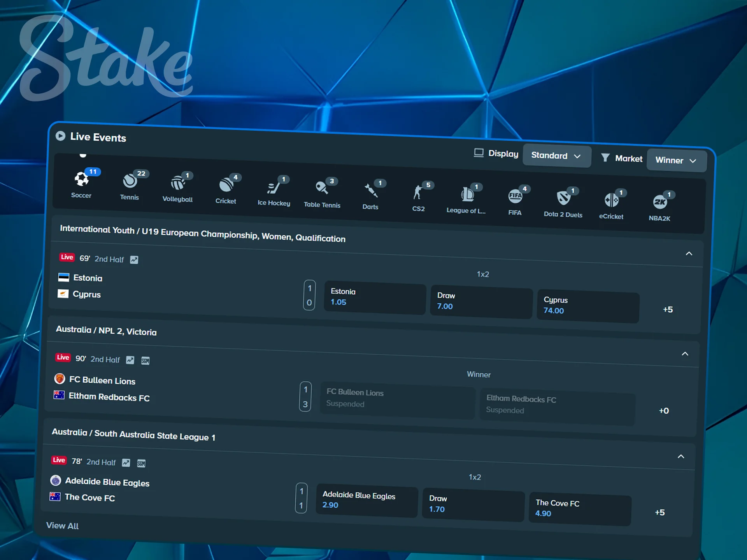Image resolution: width=747 pixels, height=560 pixels.
Task: Open the Display Standard dropdown
Action: pos(557,156)
